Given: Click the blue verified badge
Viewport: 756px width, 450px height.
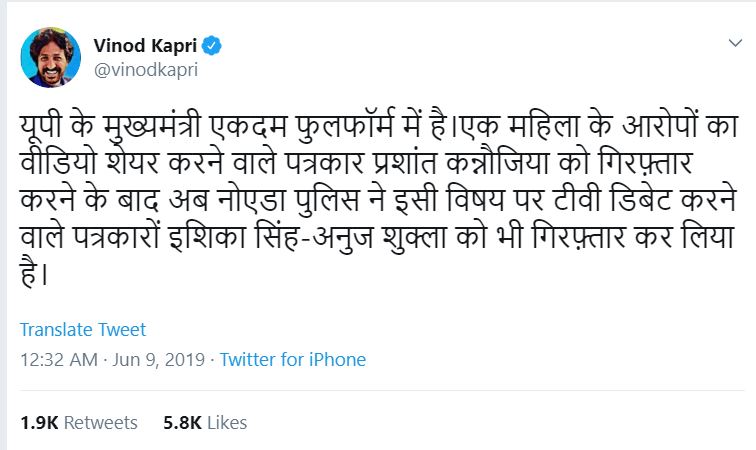Looking at the screenshot, I should [214, 46].
